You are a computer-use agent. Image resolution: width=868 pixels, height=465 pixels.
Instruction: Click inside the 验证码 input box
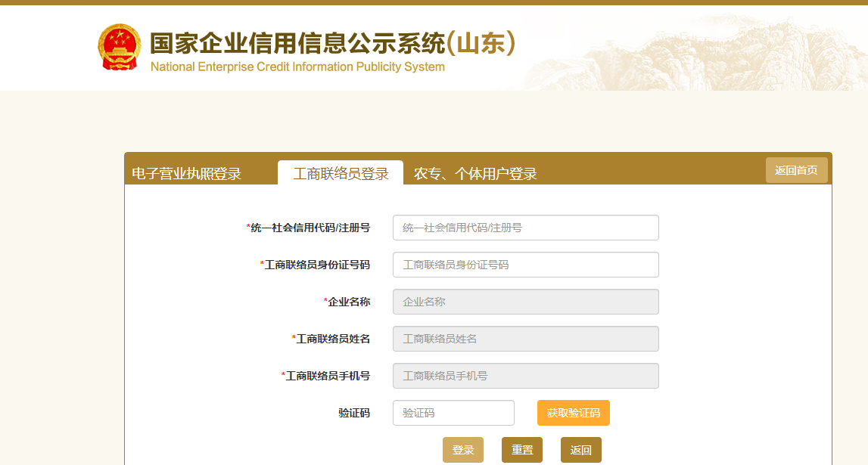(x=453, y=413)
